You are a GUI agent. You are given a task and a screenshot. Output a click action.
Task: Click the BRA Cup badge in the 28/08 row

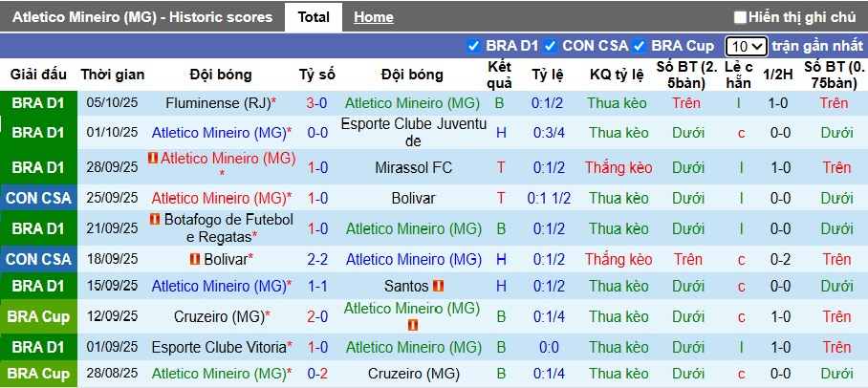tap(39, 374)
